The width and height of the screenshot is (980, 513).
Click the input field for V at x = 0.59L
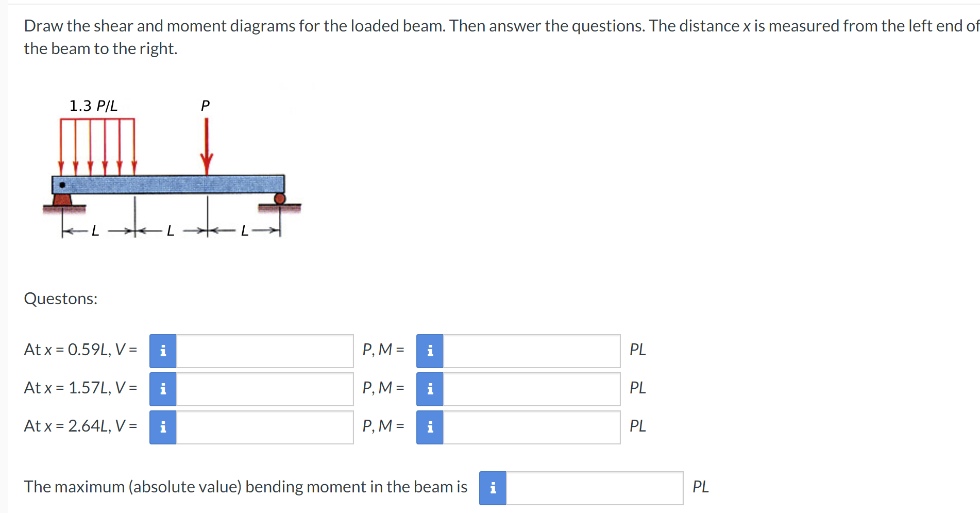tap(263, 351)
